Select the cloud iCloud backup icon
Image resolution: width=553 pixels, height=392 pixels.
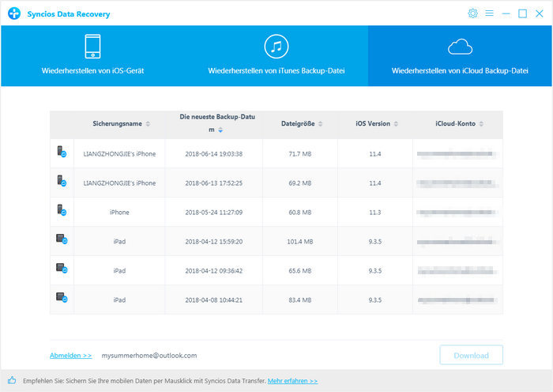(x=460, y=47)
